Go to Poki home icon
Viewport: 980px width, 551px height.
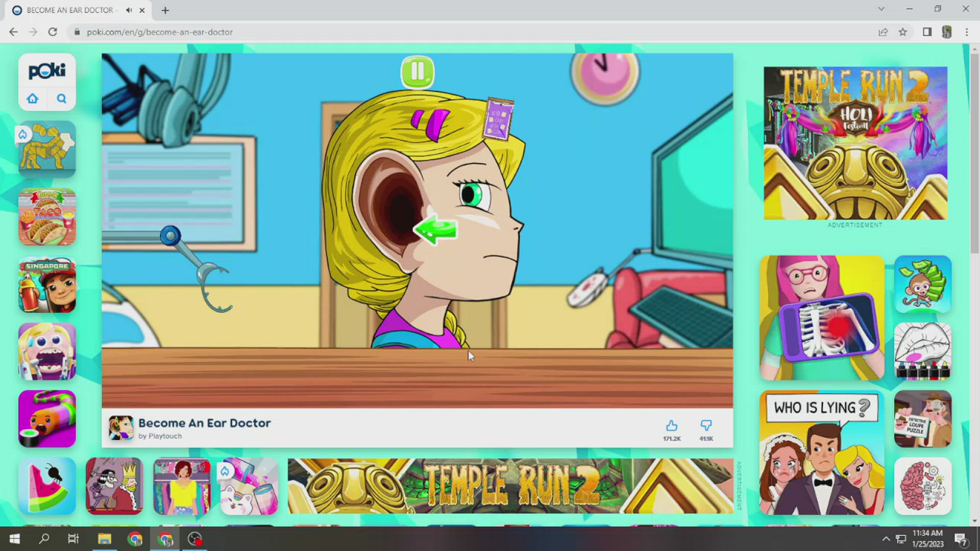[33, 98]
